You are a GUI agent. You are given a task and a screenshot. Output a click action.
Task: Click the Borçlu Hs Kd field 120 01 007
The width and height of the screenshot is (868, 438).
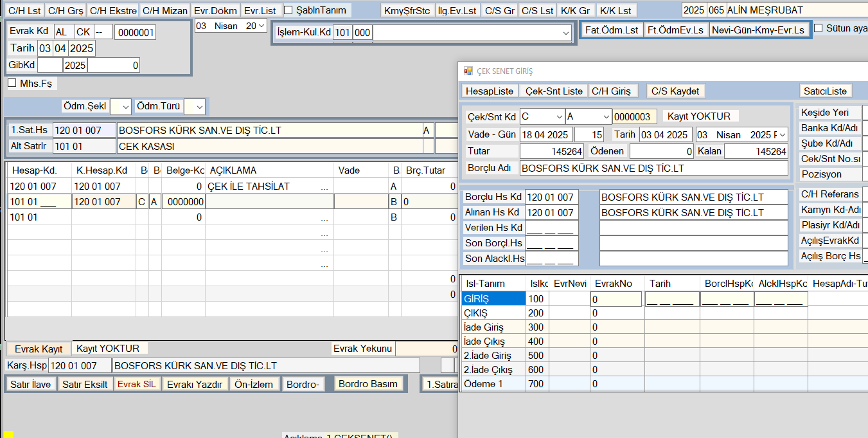[x=551, y=197]
